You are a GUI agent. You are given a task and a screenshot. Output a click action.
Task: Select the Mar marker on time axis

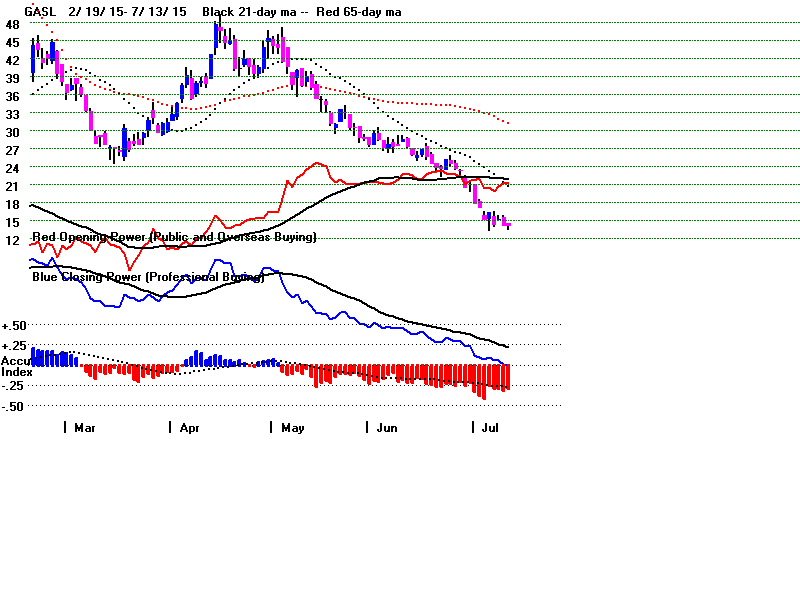[x=84, y=427]
